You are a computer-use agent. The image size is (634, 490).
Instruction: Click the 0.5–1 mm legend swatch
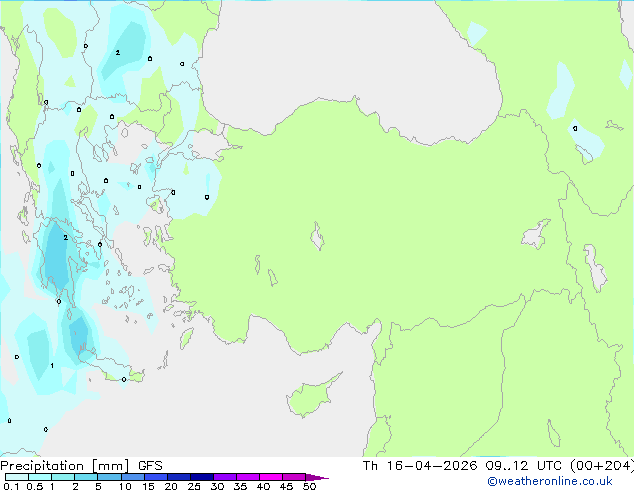(x=40, y=477)
